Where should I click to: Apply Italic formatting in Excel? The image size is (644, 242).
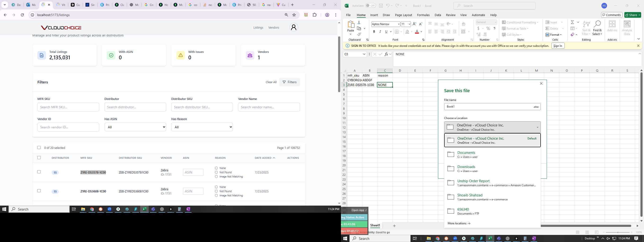tap(380, 32)
